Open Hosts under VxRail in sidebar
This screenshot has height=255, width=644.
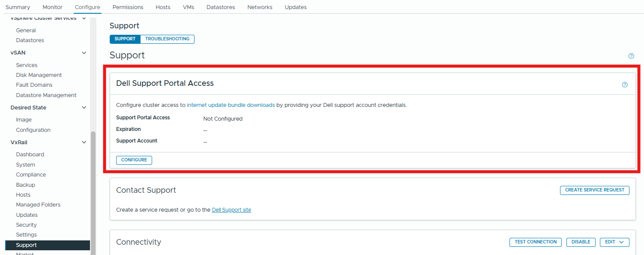[x=23, y=195]
